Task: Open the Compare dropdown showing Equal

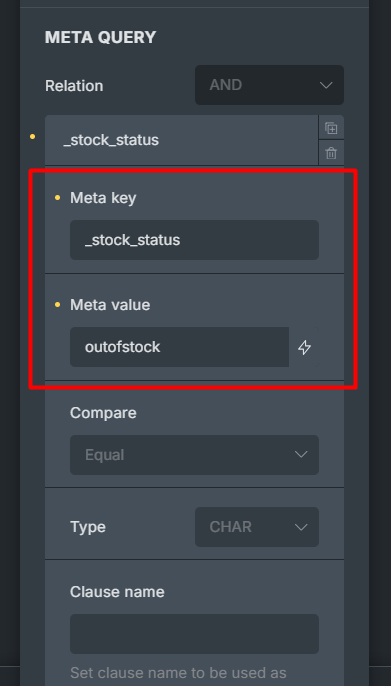Action: [x=194, y=455]
